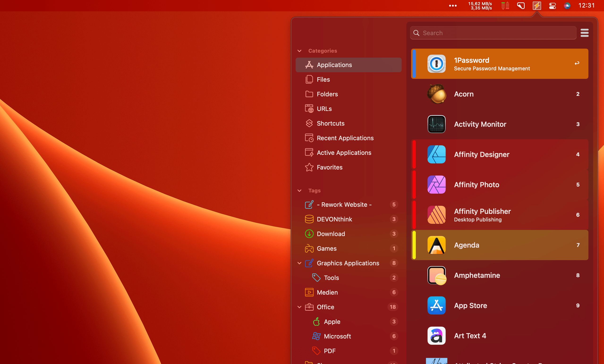Screen dimensions: 604x364
Task: Open the Active Applications category
Action: pos(348,152)
